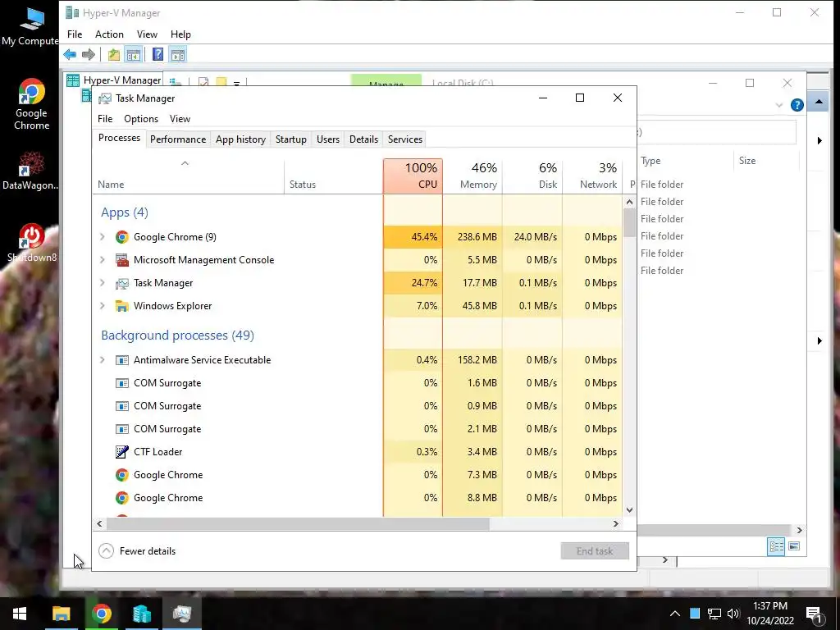This screenshot has height=630, width=840.
Task: Click the vertical scrollbar down arrow in the process list
Action: (x=629, y=510)
